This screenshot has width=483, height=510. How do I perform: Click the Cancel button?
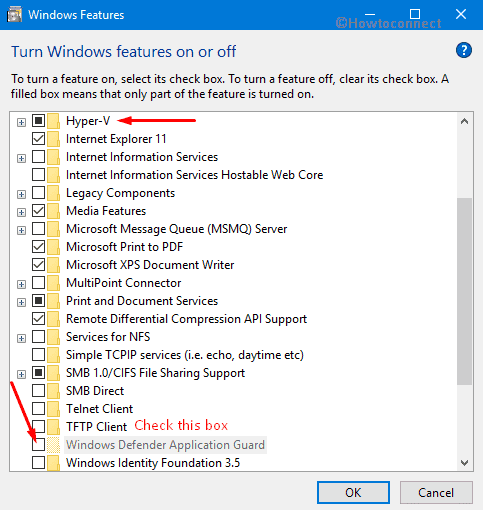pos(436,492)
